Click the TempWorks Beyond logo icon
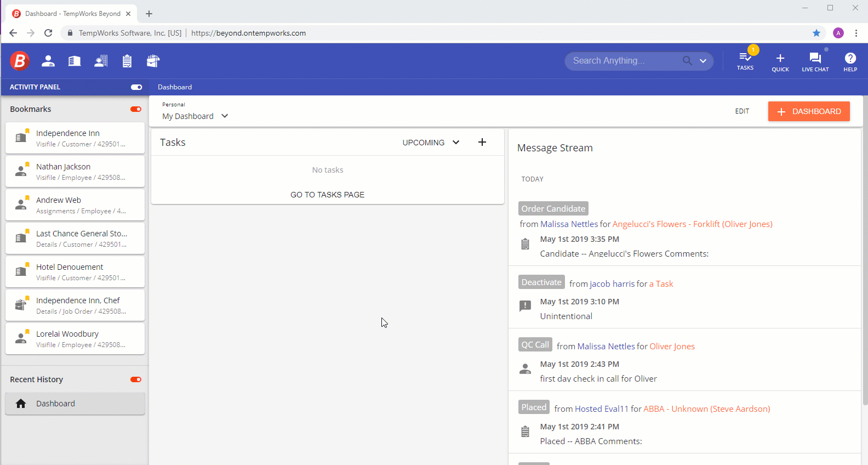This screenshot has height=465, width=868. click(20, 61)
